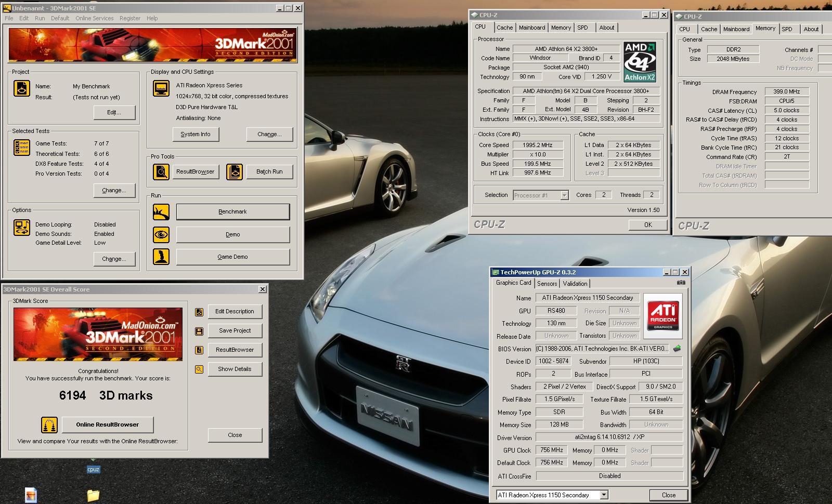Open the File menu in 3DMark

coord(9,18)
